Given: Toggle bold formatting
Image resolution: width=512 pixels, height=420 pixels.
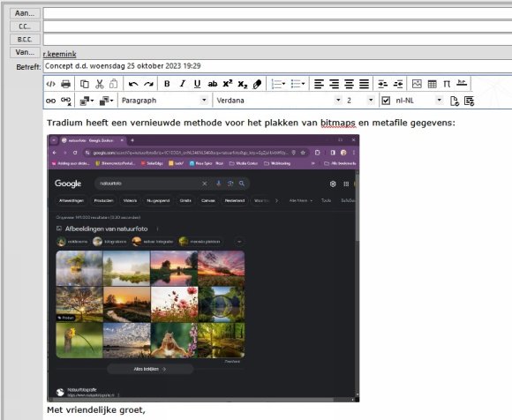Looking at the screenshot, I should click(167, 84).
